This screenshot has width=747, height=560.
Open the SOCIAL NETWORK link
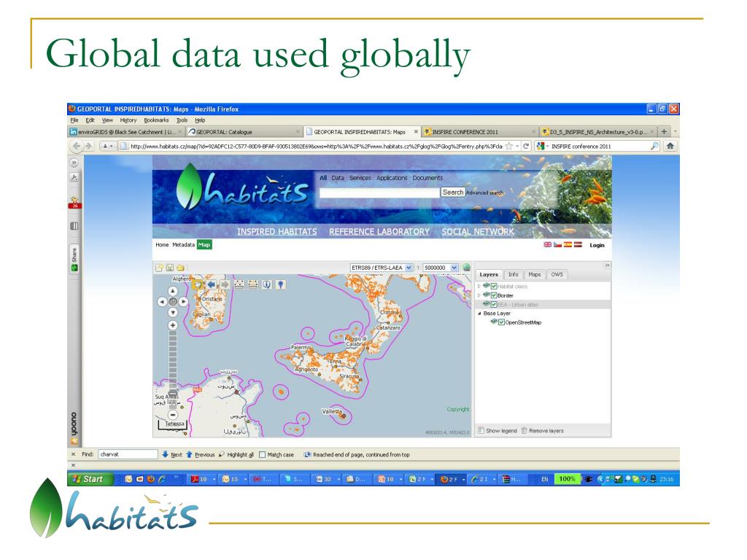[x=478, y=231]
